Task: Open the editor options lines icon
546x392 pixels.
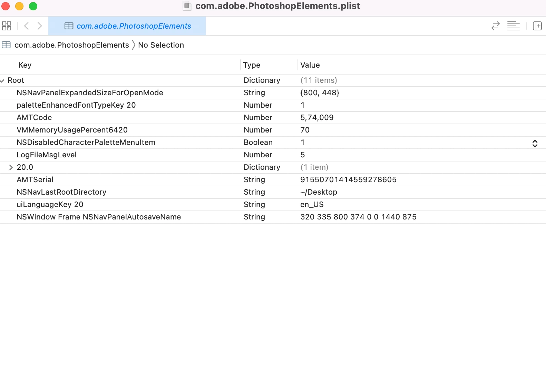Action: click(x=514, y=26)
